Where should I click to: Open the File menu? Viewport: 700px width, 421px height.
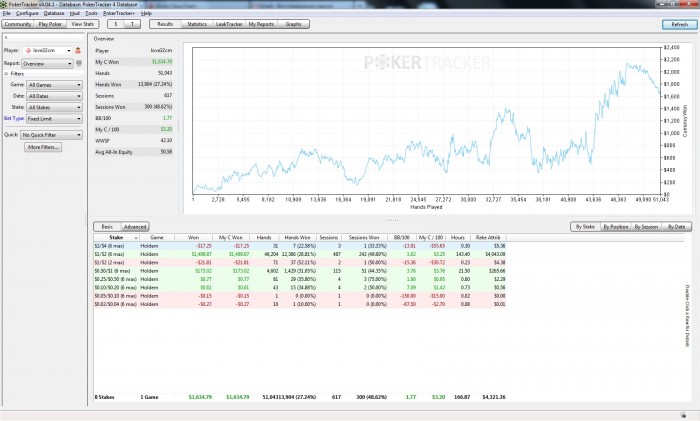[x=6, y=13]
